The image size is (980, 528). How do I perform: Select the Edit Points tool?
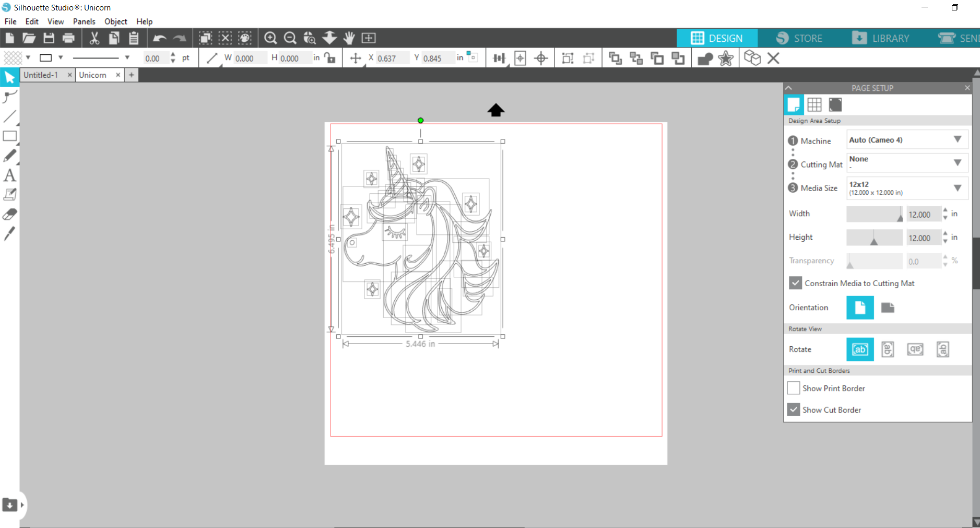click(9, 97)
